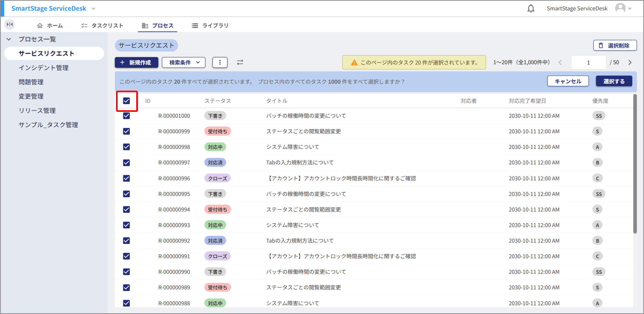Click the warning triangle icon in the alert
Viewport: 644px width, 314px height.
click(354, 62)
